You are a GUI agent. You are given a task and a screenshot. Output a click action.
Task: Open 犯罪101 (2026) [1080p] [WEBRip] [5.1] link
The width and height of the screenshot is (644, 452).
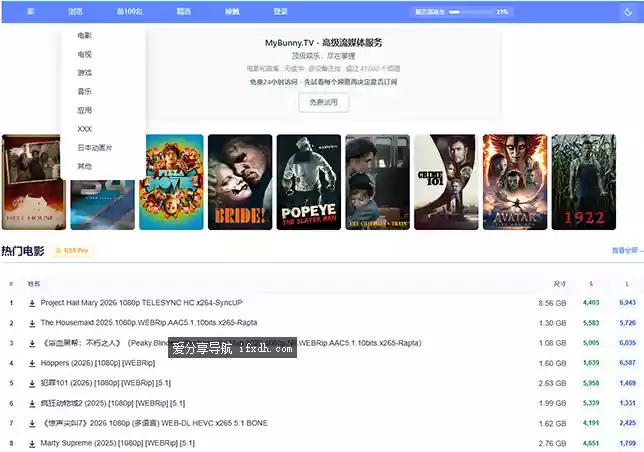click(106, 383)
